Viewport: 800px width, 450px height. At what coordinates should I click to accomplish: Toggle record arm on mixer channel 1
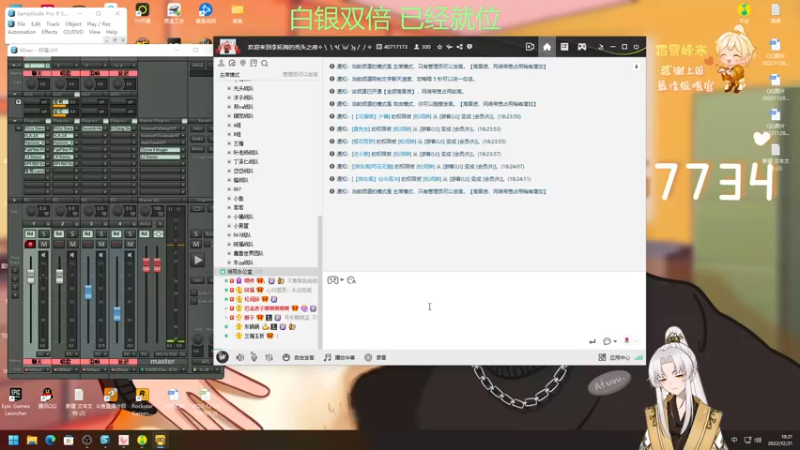pos(30,244)
